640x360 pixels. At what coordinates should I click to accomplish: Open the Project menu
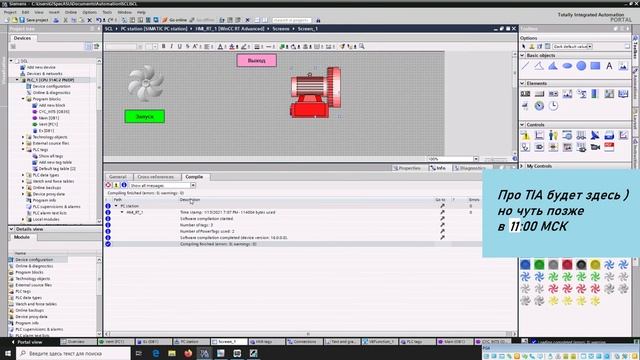click(10, 13)
